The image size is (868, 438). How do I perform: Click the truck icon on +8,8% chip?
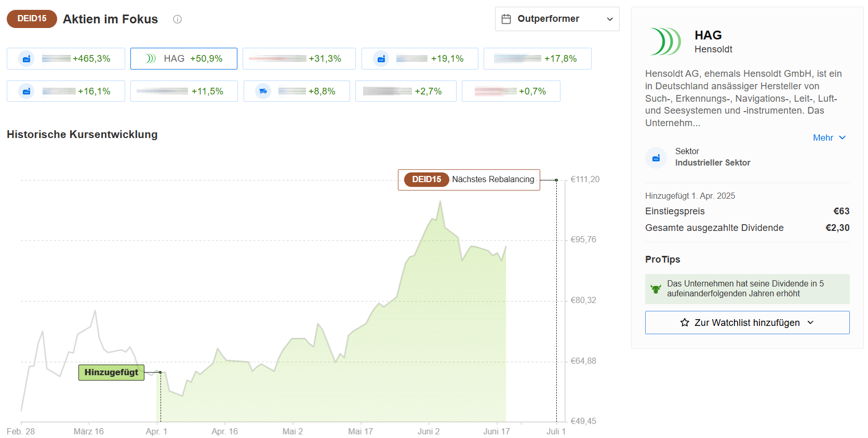pyautogui.click(x=263, y=91)
